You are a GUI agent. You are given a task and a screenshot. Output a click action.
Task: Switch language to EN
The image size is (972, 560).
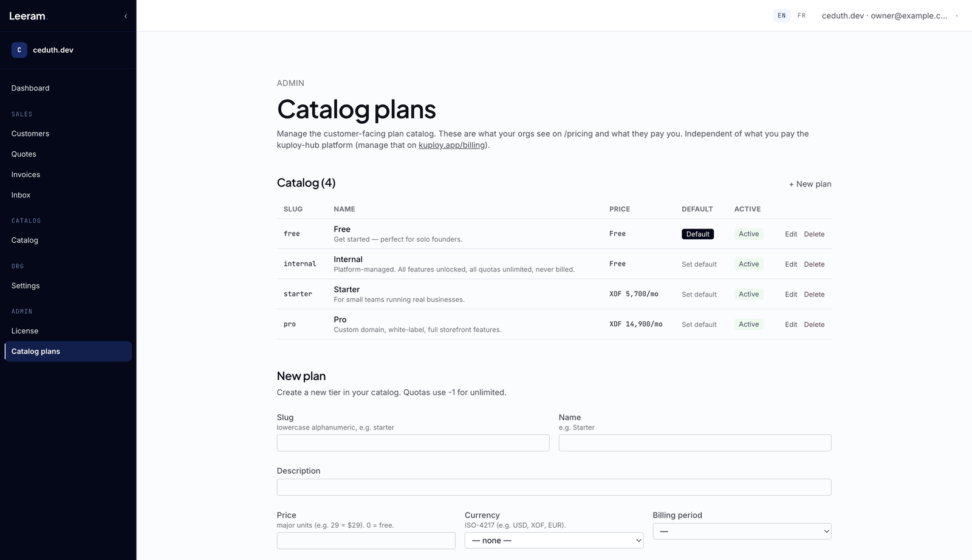coord(781,16)
